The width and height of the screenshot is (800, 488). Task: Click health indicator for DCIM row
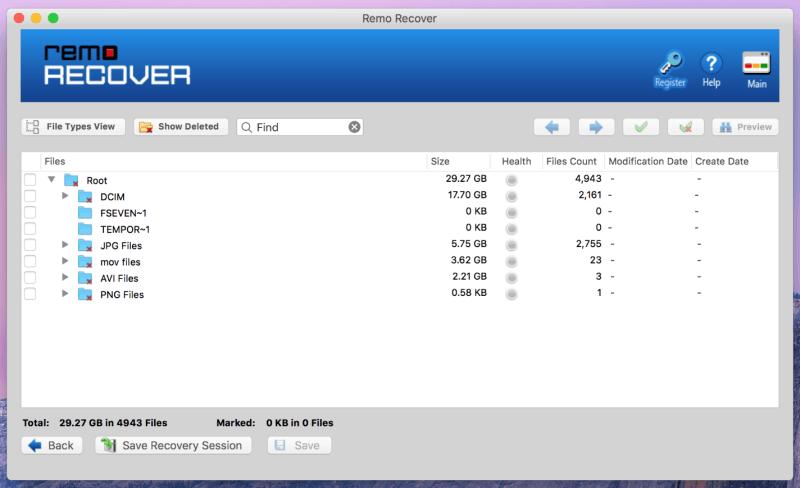(x=511, y=196)
